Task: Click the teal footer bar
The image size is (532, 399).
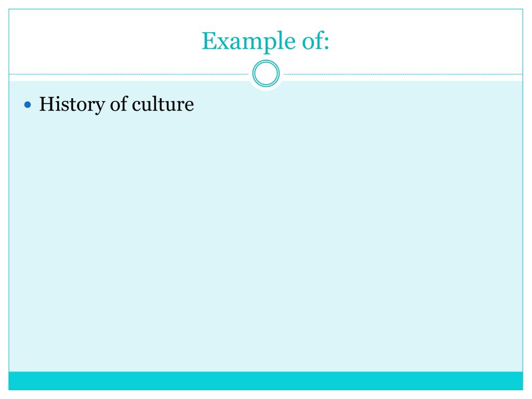Action: pos(265,381)
